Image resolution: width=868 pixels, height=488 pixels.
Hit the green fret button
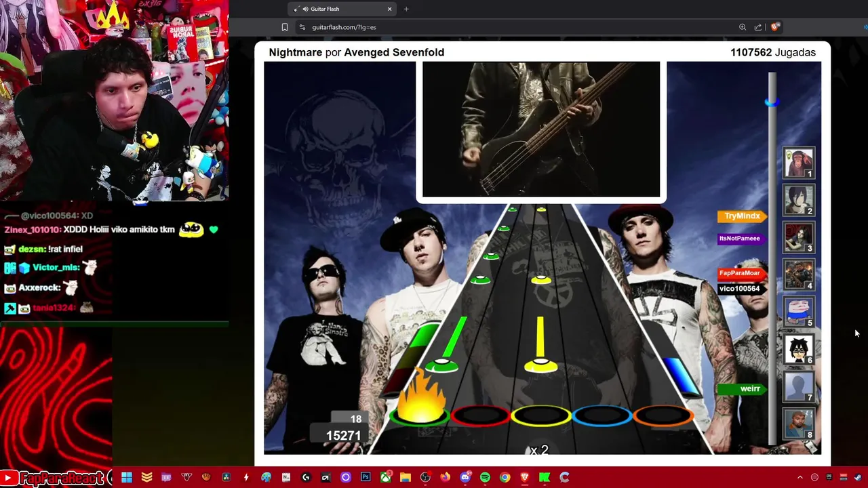click(419, 415)
